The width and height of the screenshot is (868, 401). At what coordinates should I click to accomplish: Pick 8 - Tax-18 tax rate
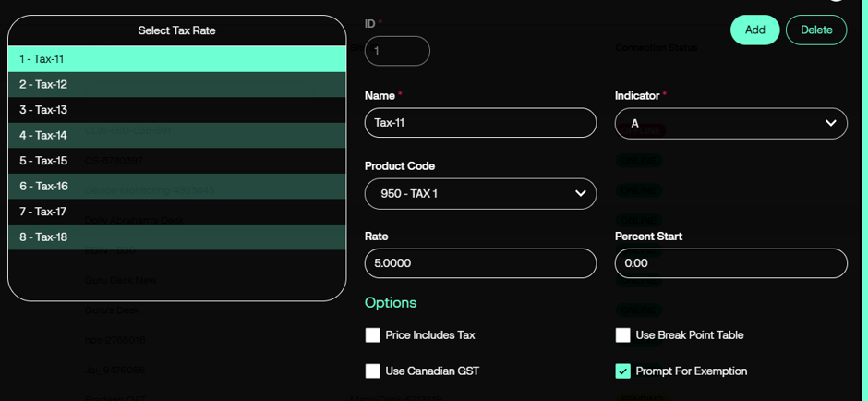[x=177, y=237]
